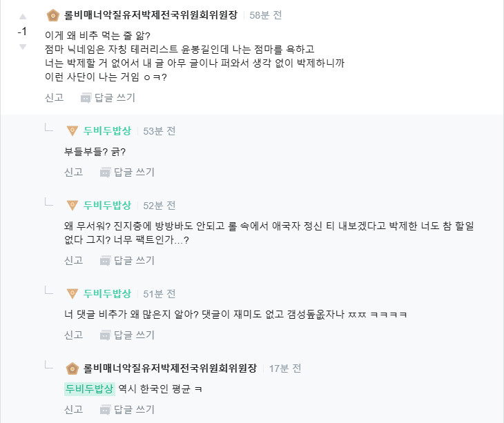Upvote the top comment with the up arrow
The width and height of the screenshot is (504, 423).
(22, 16)
